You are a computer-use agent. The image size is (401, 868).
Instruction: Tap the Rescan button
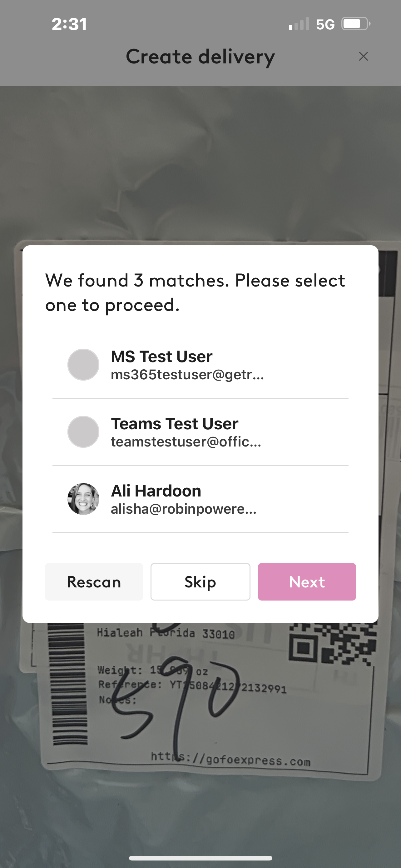(x=94, y=582)
